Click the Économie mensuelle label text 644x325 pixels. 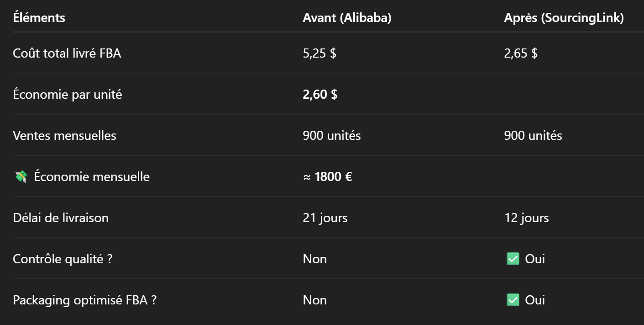point(92,177)
